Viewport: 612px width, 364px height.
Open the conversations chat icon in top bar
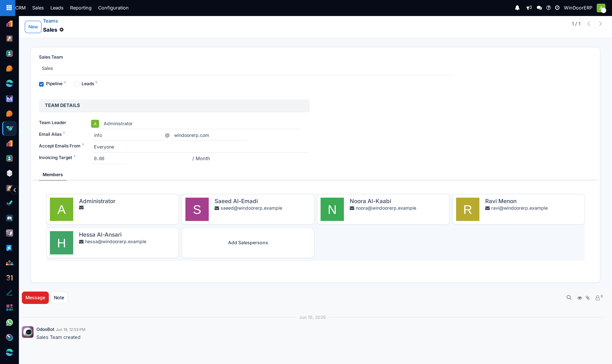tap(539, 8)
